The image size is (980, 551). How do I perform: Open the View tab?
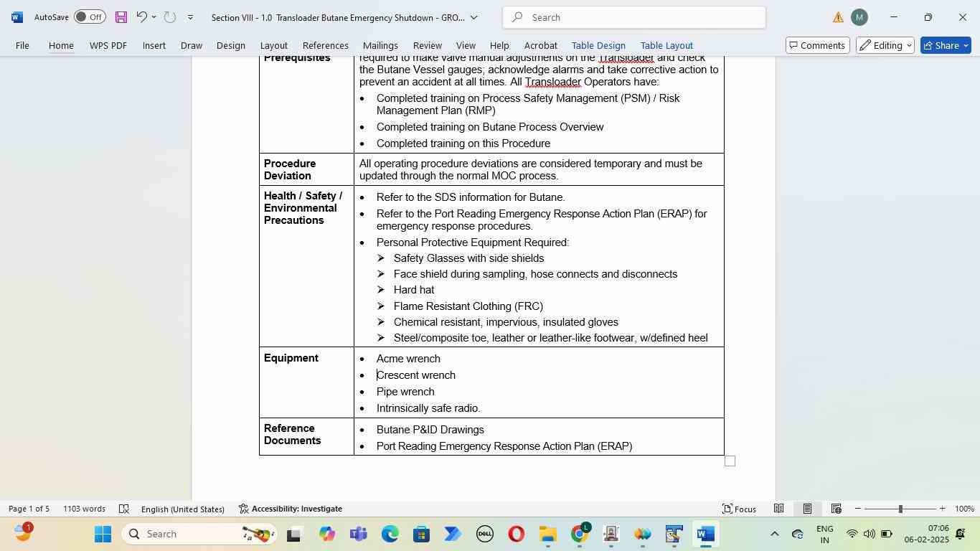466,45
